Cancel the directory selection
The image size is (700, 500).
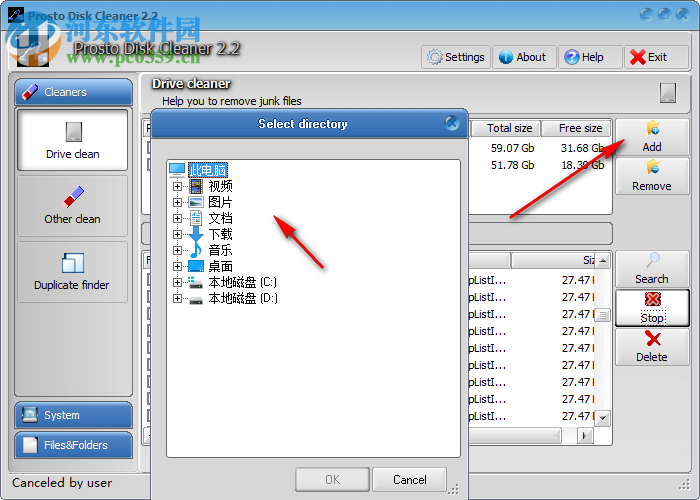409,479
